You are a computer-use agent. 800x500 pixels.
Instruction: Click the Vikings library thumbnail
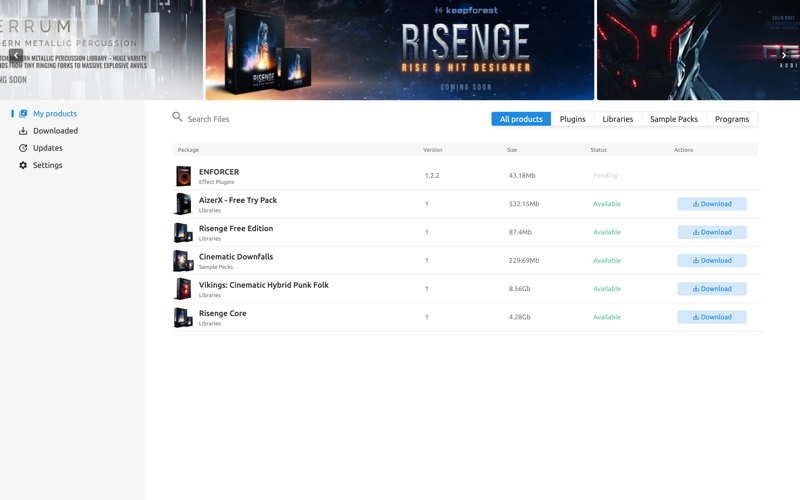pyautogui.click(x=183, y=289)
